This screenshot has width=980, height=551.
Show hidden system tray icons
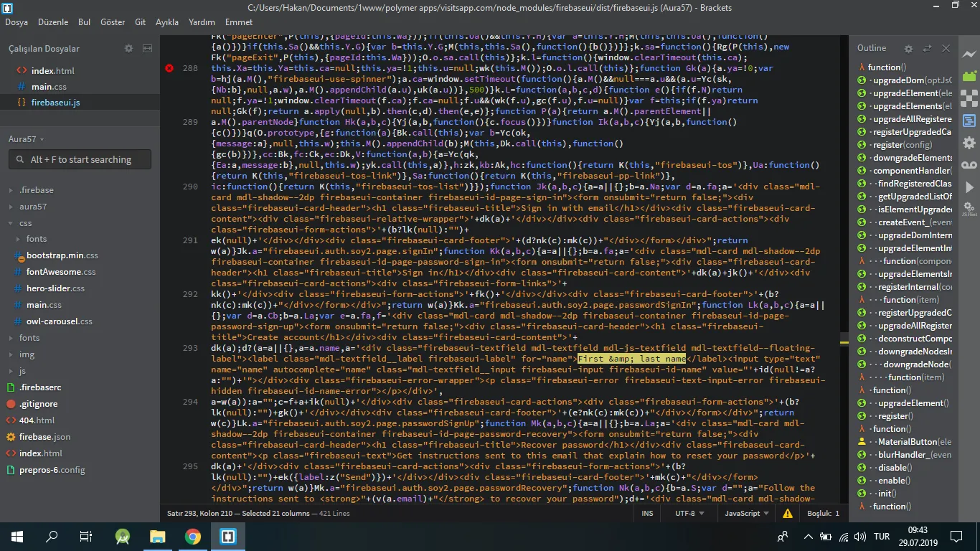tap(809, 536)
